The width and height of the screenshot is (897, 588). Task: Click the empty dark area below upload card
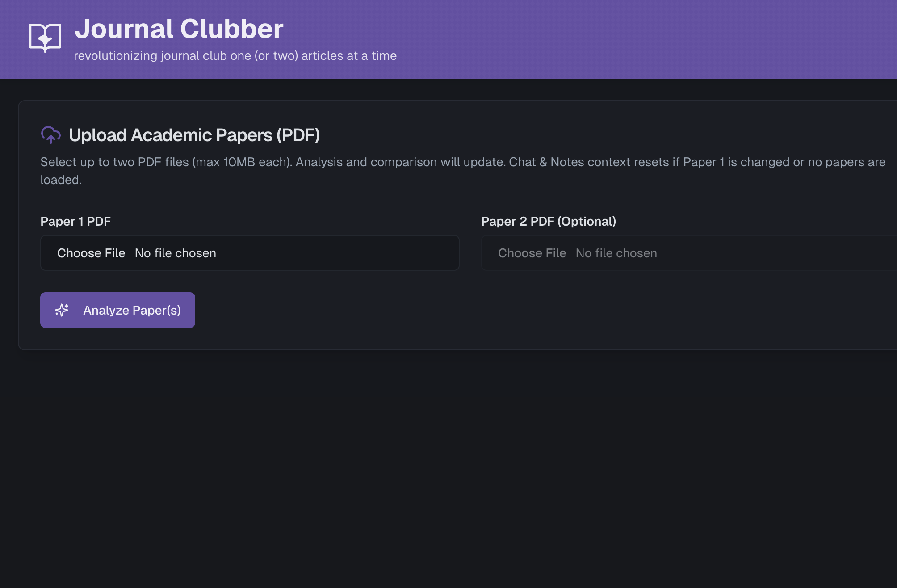[x=448, y=469]
